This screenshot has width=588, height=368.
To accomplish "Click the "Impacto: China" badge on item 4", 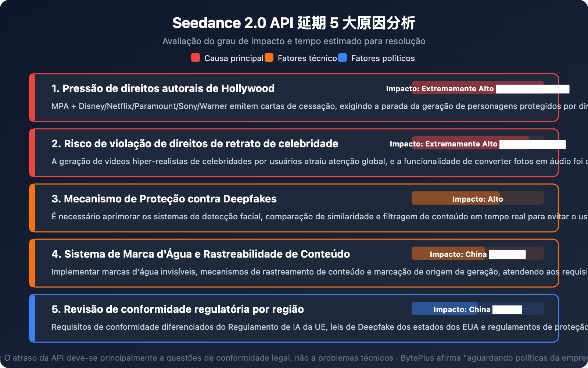I will pos(458,254).
